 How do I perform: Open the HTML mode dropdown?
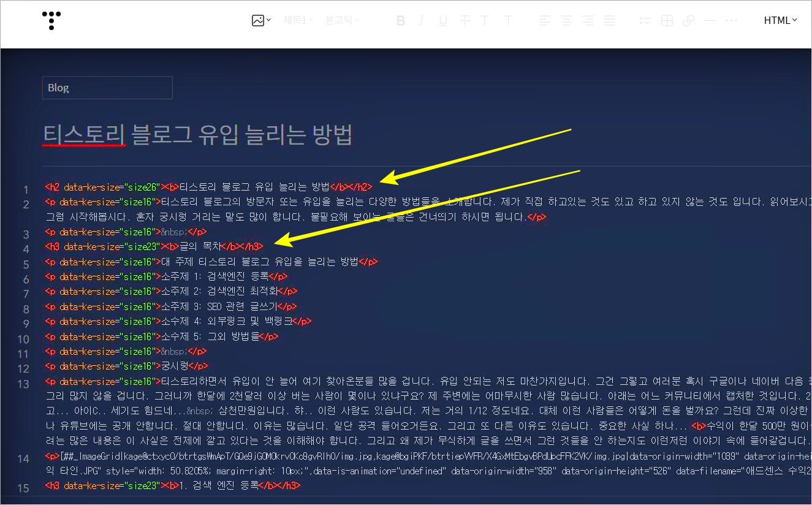(780, 20)
